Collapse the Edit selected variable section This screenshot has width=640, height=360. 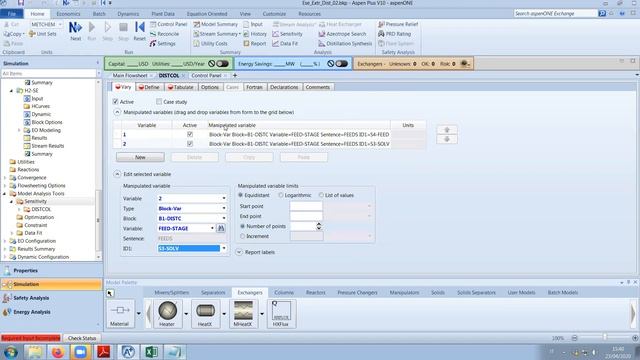point(117,174)
